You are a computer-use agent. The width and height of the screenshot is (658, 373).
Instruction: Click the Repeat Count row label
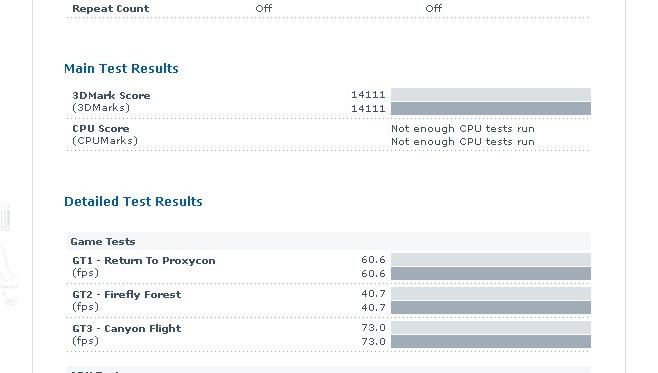point(111,8)
